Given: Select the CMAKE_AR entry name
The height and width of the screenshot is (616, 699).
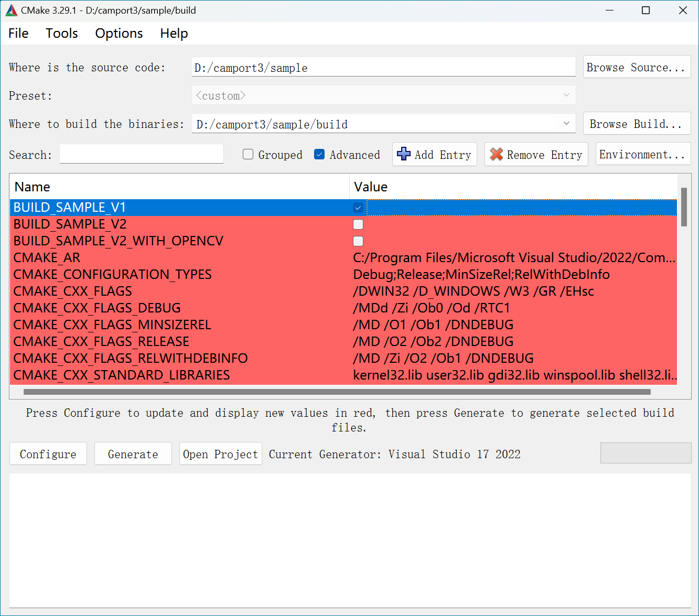Looking at the screenshot, I should tap(47, 258).
